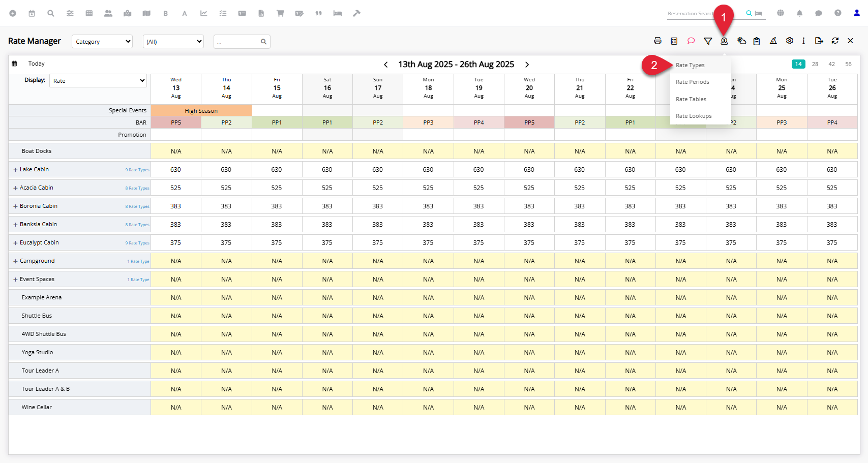The height and width of the screenshot is (463, 868).
Task: Click the map marker icon in top toolbar
Action: pos(127,13)
